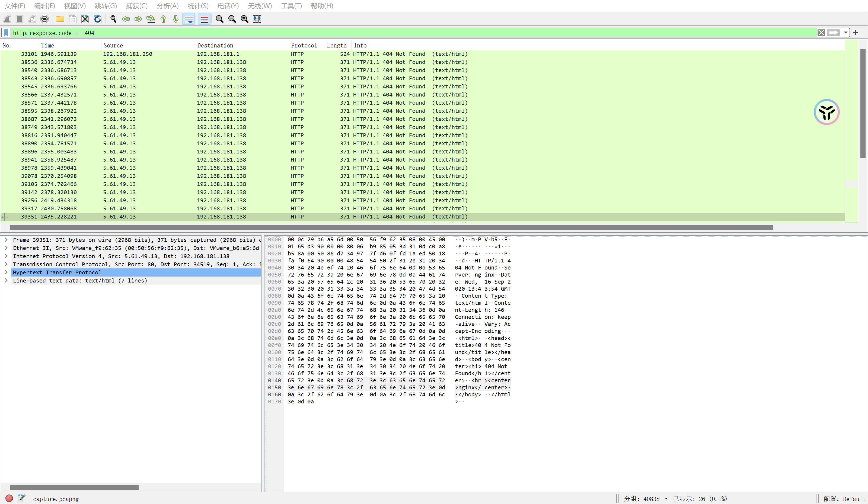This screenshot has height=504, width=868.
Task: Select packet number 39317 row
Action: click(x=422, y=209)
